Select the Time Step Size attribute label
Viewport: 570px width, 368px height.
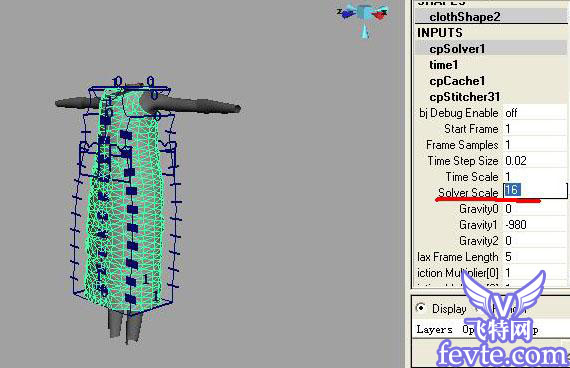point(463,161)
